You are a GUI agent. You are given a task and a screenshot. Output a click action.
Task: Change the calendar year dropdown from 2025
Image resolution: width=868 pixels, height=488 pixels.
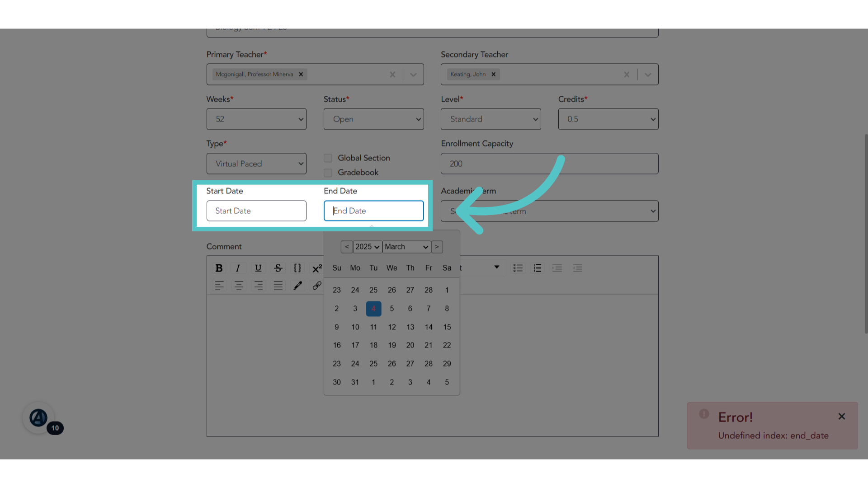[x=367, y=247]
